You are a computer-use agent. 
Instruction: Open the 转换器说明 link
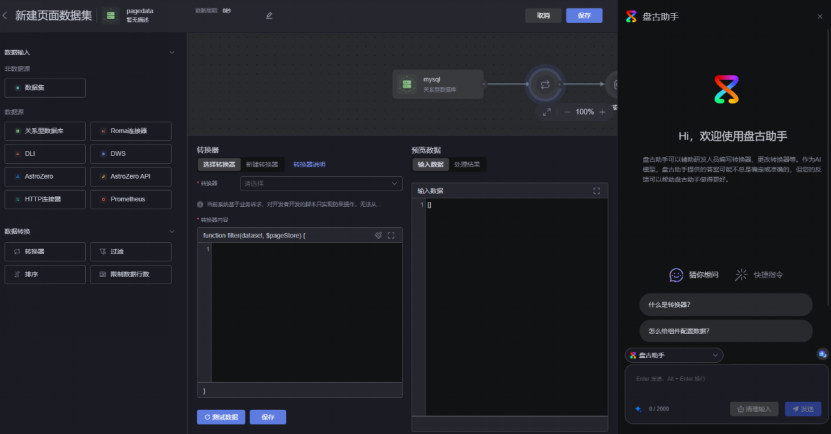(x=310, y=164)
